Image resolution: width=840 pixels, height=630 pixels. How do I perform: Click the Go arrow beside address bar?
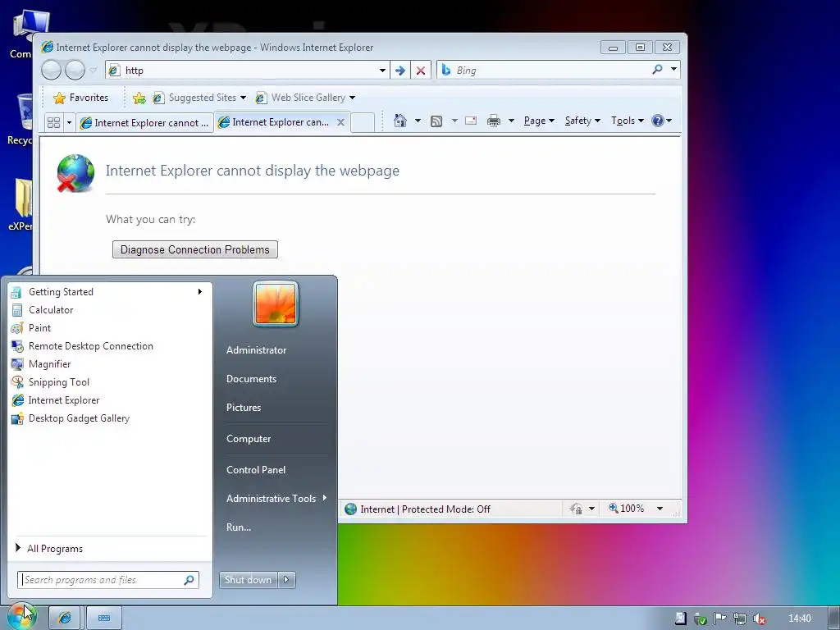400,71
